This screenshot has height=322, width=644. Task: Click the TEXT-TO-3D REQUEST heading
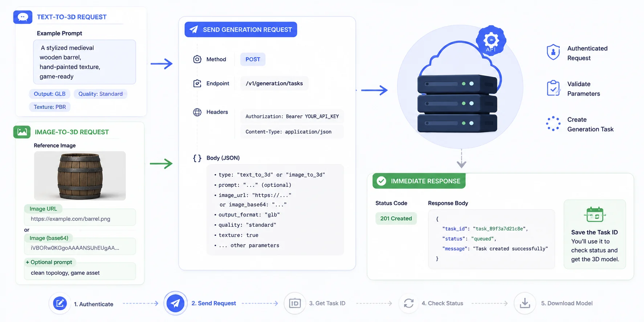pyautogui.click(x=72, y=17)
